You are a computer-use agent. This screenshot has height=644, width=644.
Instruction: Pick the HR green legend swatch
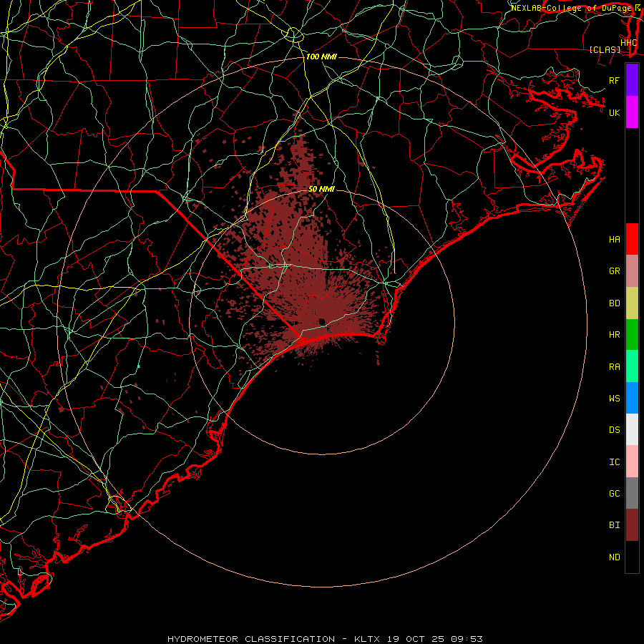(x=632, y=334)
